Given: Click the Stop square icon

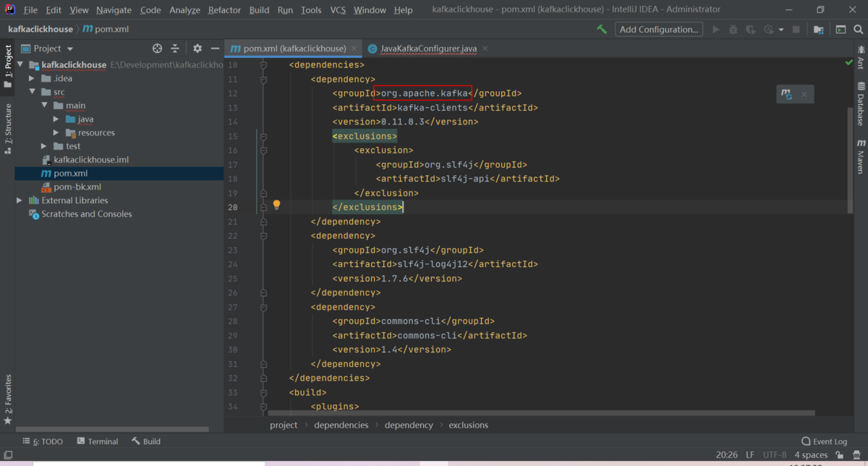Looking at the screenshot, I should (x=796, y=30).
